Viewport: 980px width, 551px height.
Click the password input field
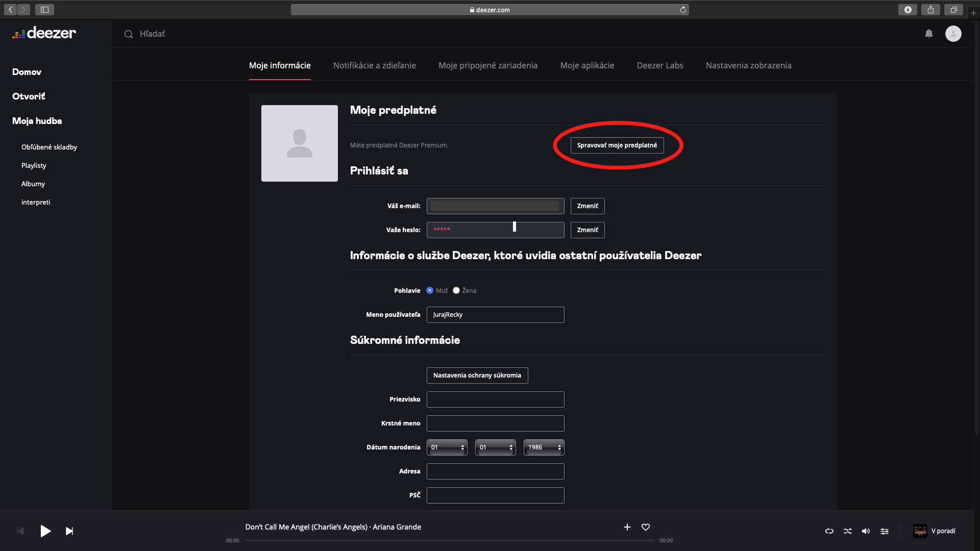coord(496,230)
